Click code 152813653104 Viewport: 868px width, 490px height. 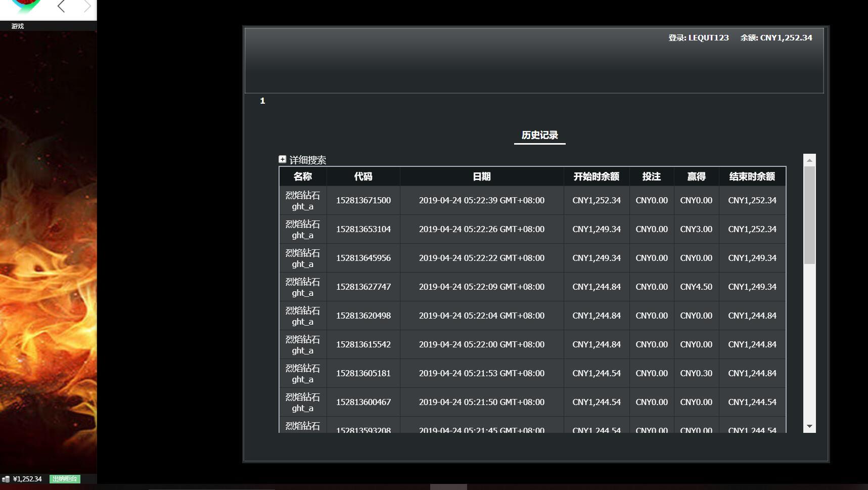(x=363, y=229)
